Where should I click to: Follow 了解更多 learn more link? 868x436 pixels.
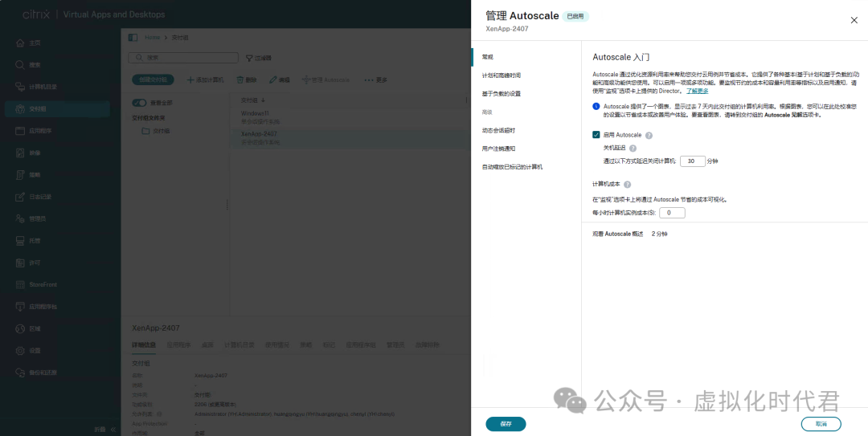pos(698,91)
